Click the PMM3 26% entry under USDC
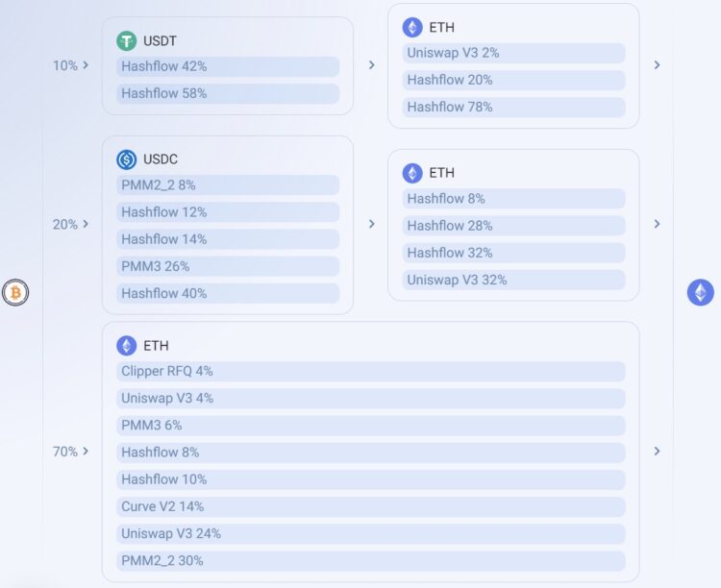This screenshot has width=721, height=588. (x=228, y=266)
